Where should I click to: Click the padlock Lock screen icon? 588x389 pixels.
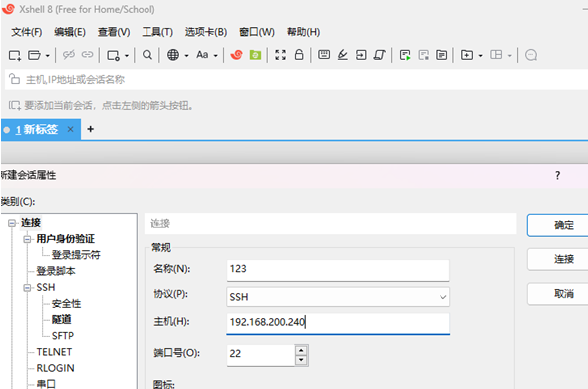coord(299,55)
